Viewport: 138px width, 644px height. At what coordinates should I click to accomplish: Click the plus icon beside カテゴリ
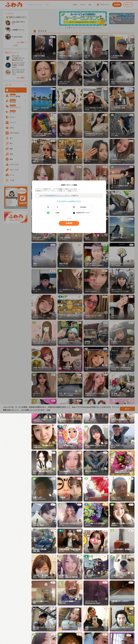pos(26,85)
